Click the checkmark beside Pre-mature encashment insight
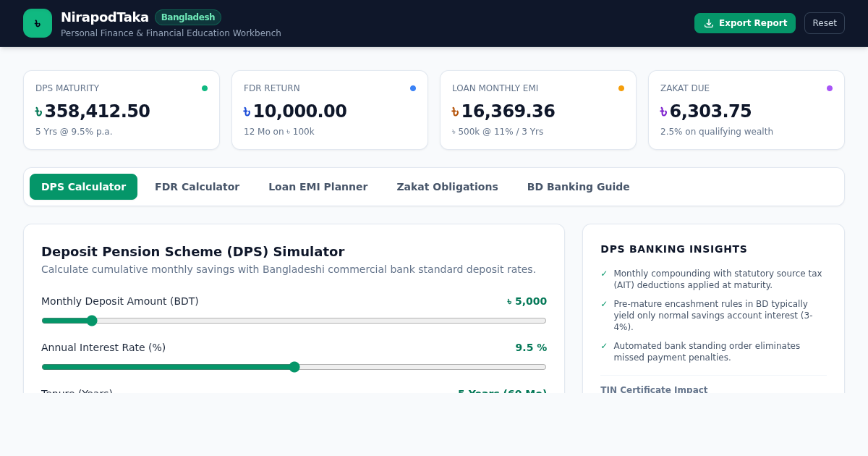The height and width of the screenshot is (456, 868). [x=604, y=304]
